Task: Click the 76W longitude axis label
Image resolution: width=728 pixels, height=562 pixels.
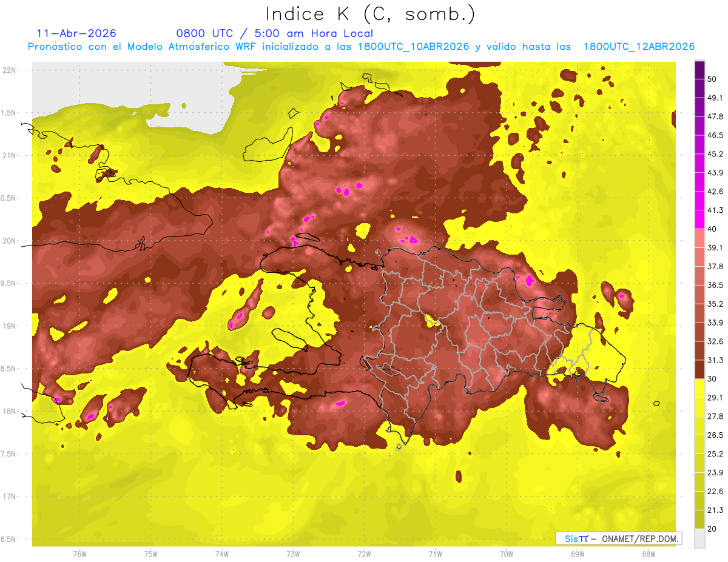Action: (79, 554)
